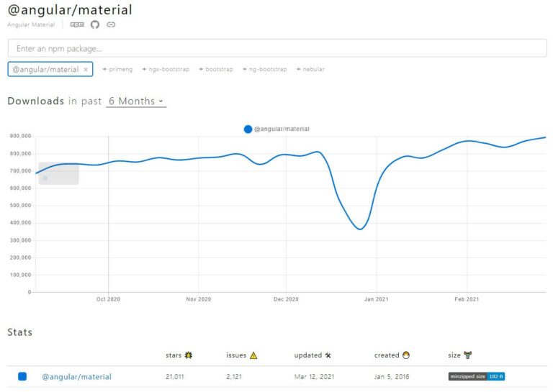Add ngx-bootstrap suggestion to comparison

pyautogui.click(x=166, y=70)
